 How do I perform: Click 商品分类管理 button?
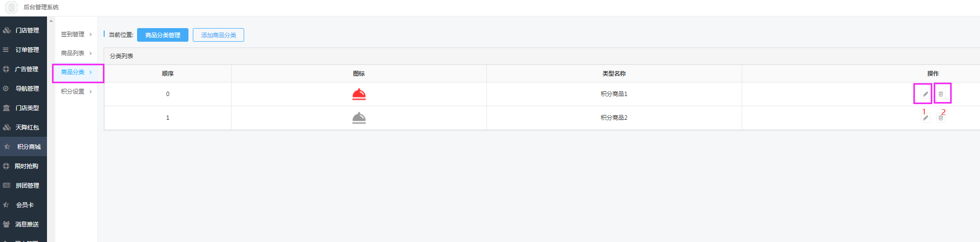[163, 35]
